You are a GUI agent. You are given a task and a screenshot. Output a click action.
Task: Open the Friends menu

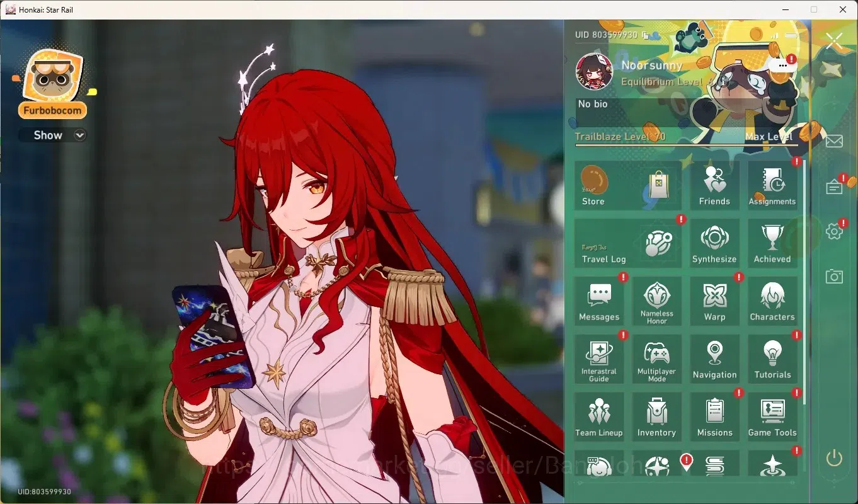[714, 186]
